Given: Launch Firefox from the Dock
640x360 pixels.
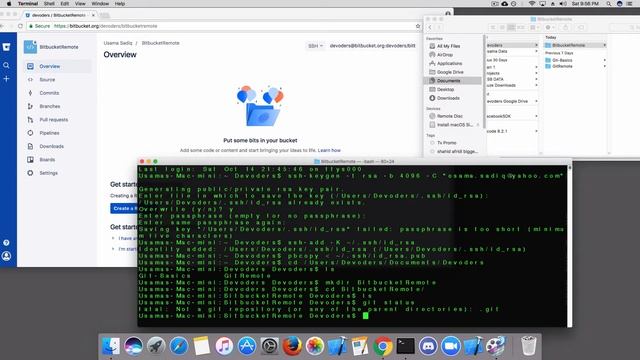Looking at the screenshot, I should click(292, 346).
